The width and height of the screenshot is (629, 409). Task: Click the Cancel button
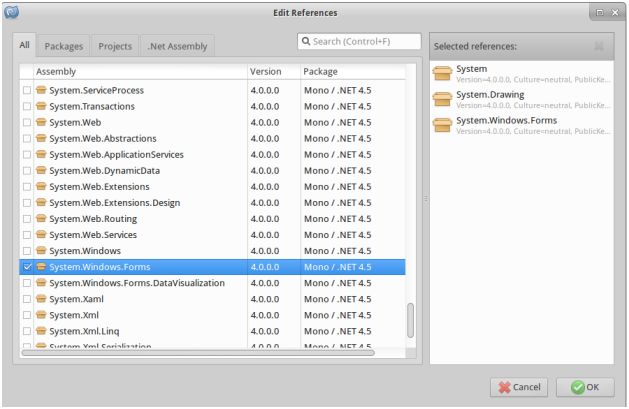point(519,387)
